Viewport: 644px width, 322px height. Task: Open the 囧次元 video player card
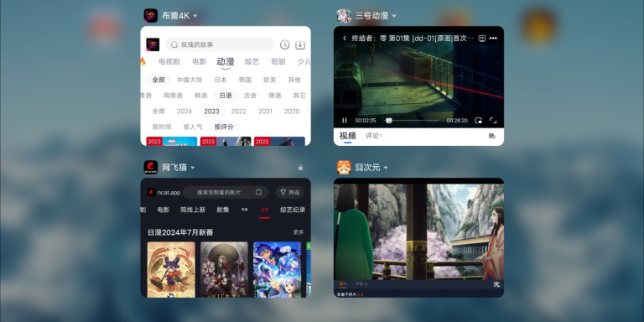pos(418,237)
